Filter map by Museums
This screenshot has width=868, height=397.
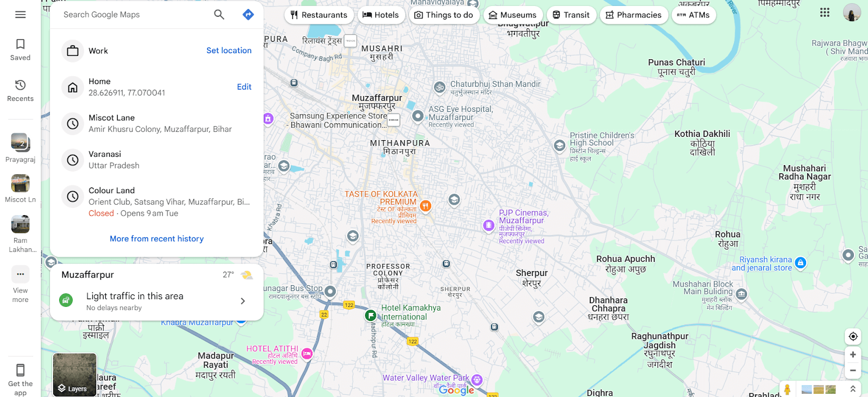pos(513,15)
